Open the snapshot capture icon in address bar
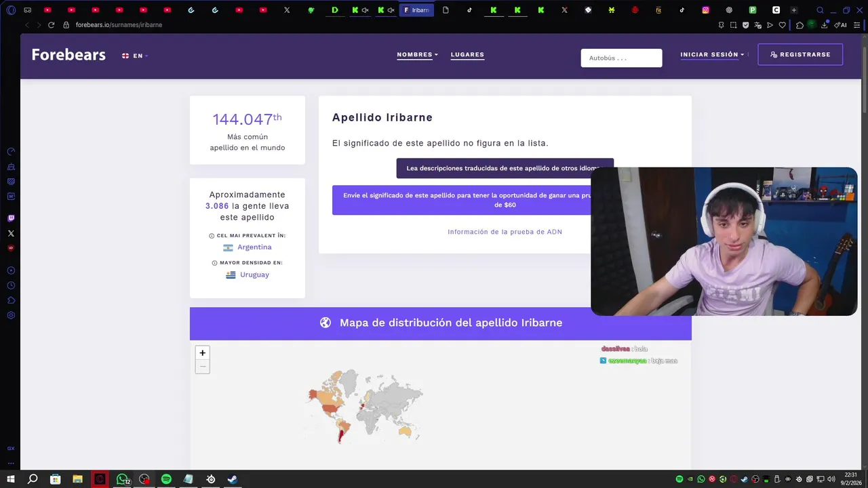The width and height of the screenshot is (868, 488). point(733,25)
